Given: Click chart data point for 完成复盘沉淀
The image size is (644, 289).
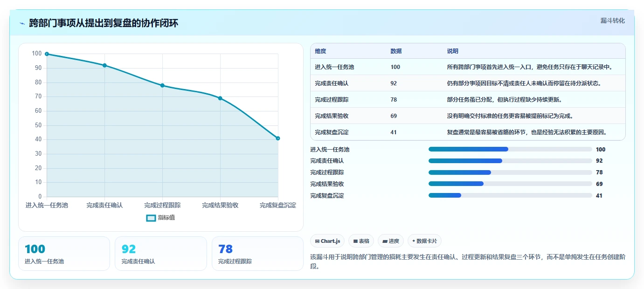Looking at the screenshot, I should (278, 138).
